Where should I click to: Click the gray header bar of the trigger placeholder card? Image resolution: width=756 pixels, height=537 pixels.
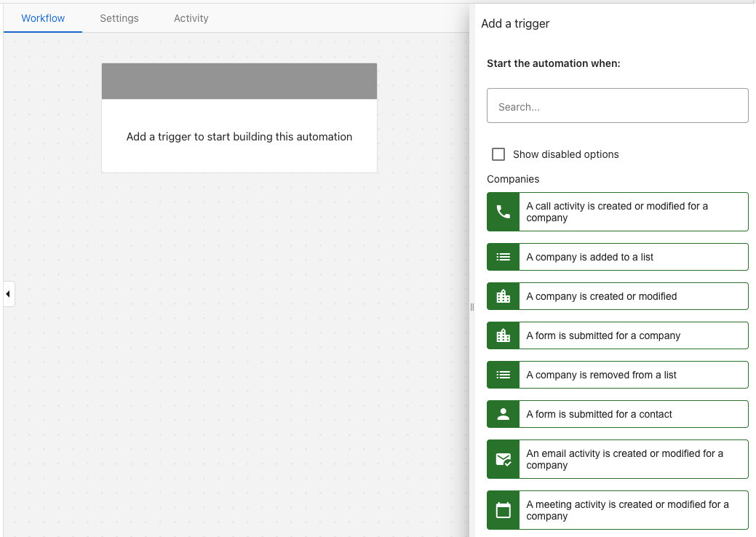click(x=239, y=80)
